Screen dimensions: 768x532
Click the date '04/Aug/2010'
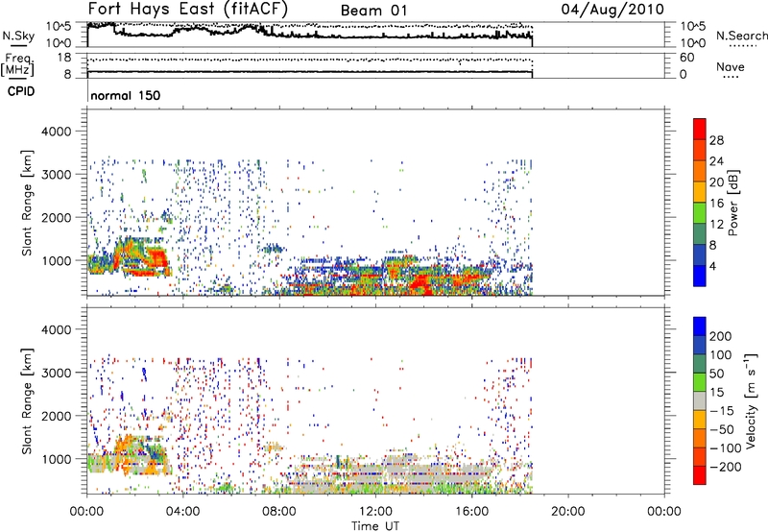tap(612, 10)
